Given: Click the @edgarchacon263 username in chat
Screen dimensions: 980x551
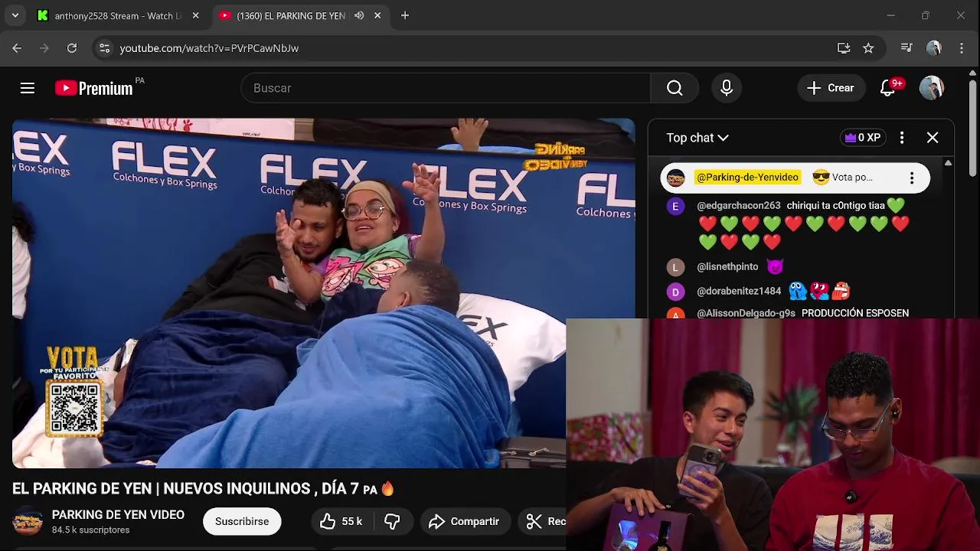Looking at the screenshot, I should coord(739,205).
